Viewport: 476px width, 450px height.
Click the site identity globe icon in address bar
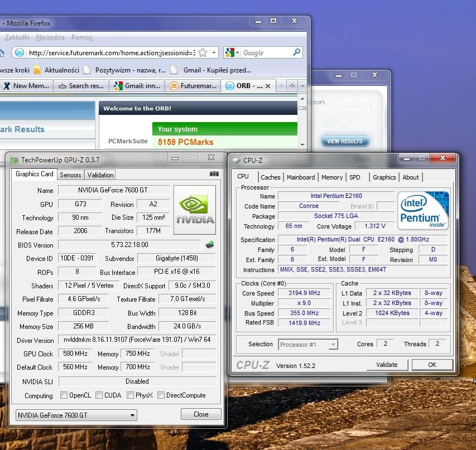[x=20, y=52]
